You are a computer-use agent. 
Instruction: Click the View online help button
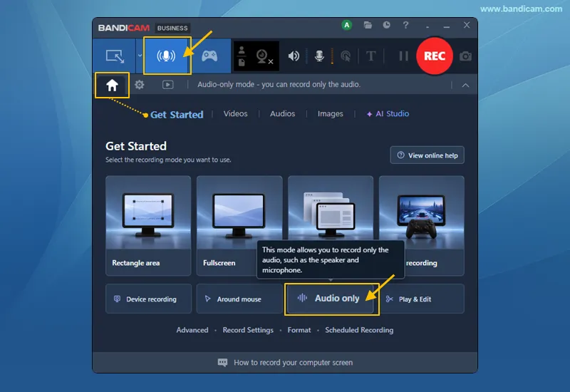(x=427, y=155)
